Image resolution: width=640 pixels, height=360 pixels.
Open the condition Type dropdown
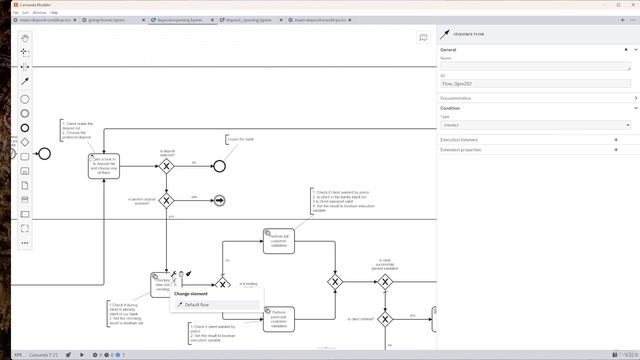(x=536, y=125)
